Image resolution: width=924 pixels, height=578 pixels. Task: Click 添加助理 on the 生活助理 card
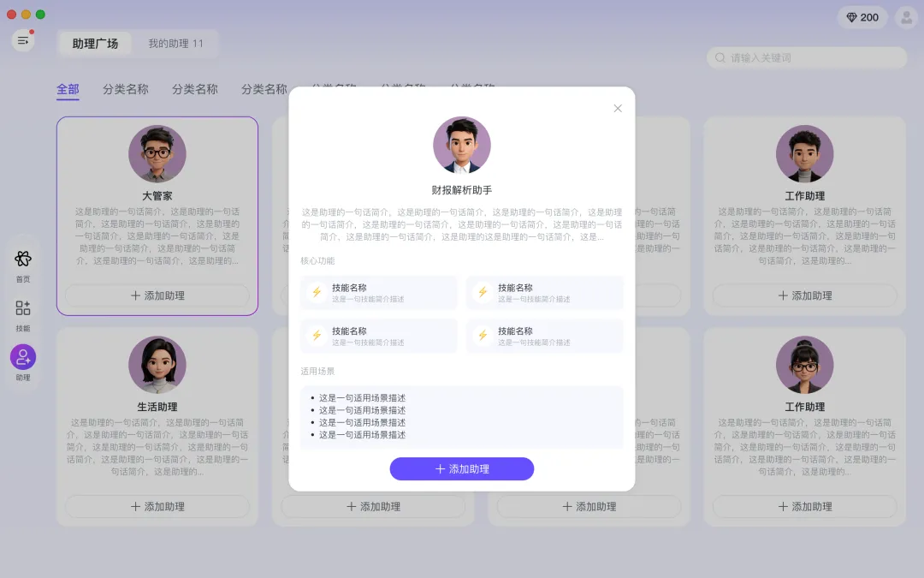[x=157, y=507]
